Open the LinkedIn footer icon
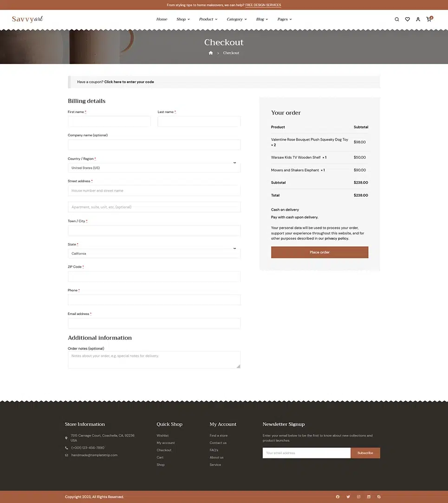This screenshot has width=448, height=503. pyautogui.click(x=369, y=497)
